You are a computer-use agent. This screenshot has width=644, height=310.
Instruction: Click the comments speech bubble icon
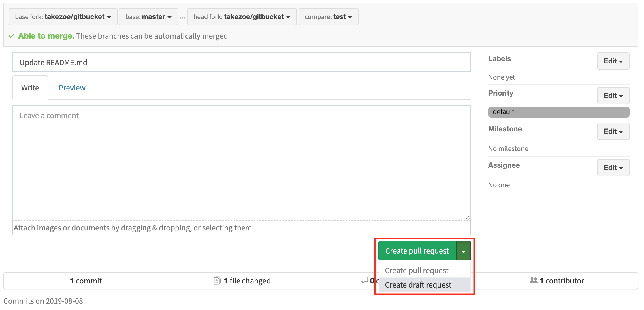pos(364,280)
